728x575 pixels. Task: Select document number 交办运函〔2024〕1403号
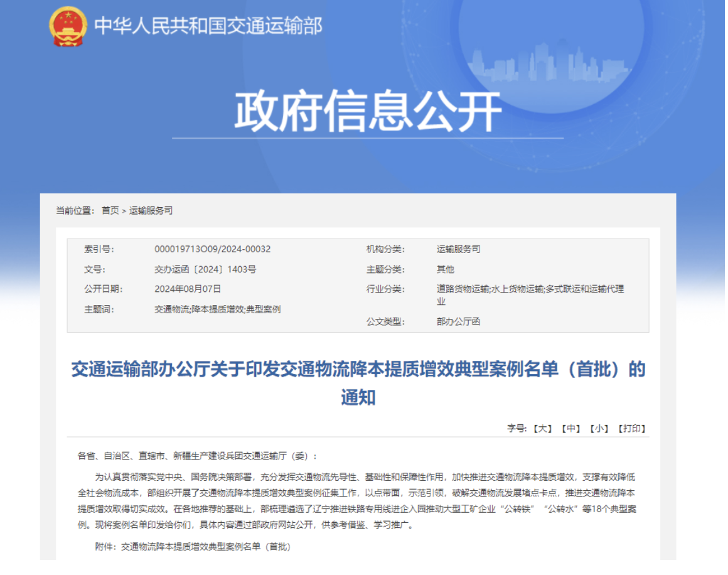coord(205,269)
